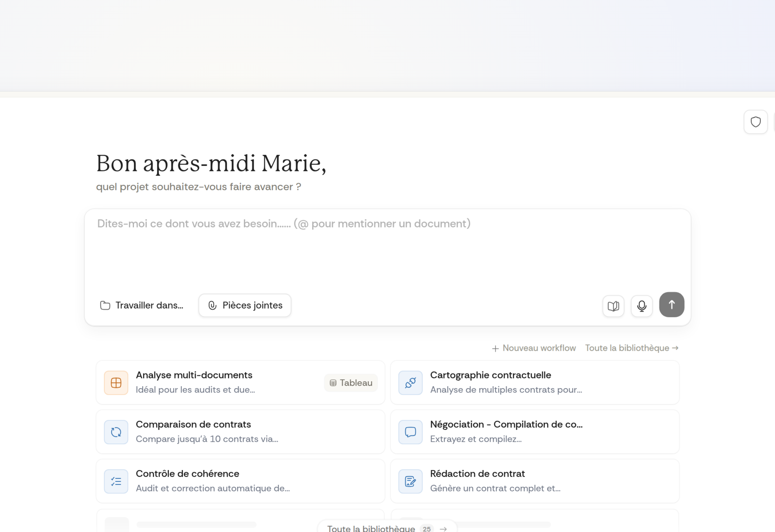Click the paperclip icon in Pièces jointes
The width and height of the screenshot is (775, 532).
tap(212, 305)
